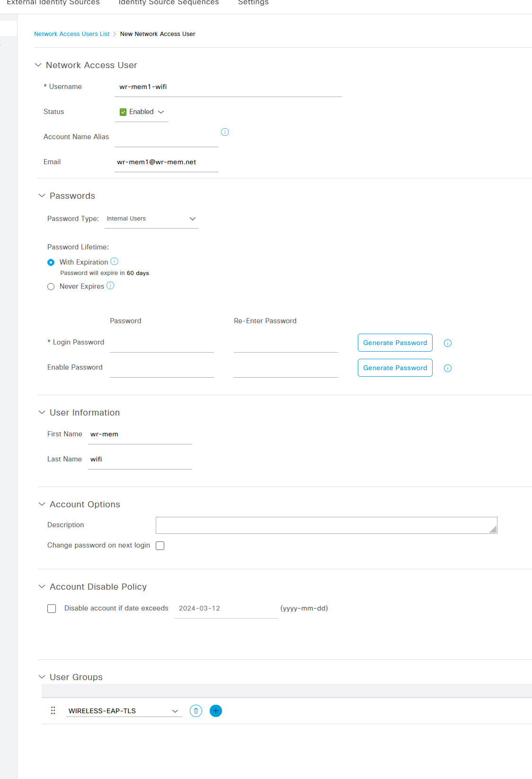This screenshot has height=779, width=532.
Task: Click info icon next to Enable Generate Password
Action: point(448,368)
